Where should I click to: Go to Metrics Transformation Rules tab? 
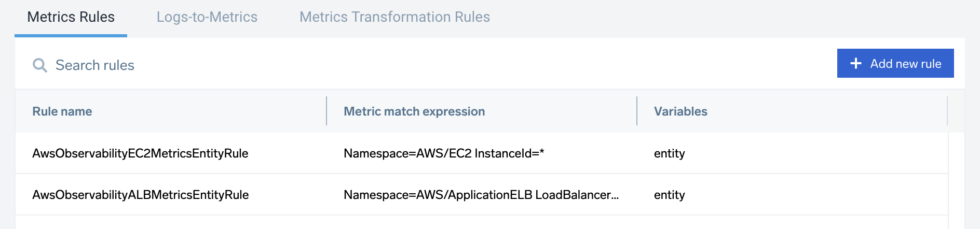click(394, 17)
